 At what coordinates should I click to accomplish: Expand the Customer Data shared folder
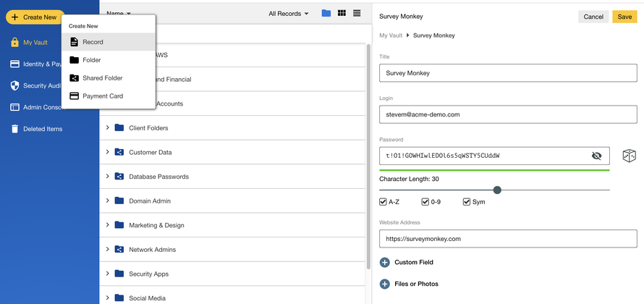tap(108, 152)
